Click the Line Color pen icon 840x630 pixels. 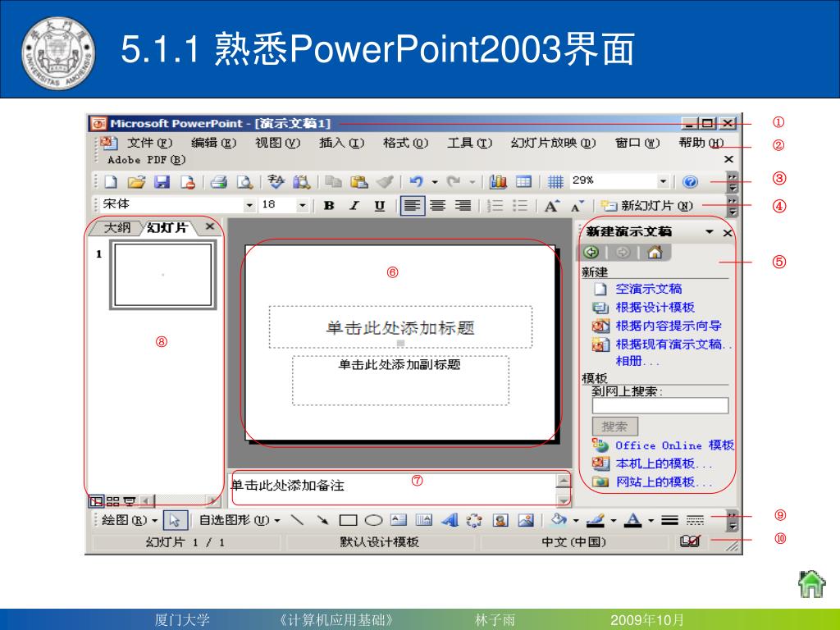pos(596,519)
